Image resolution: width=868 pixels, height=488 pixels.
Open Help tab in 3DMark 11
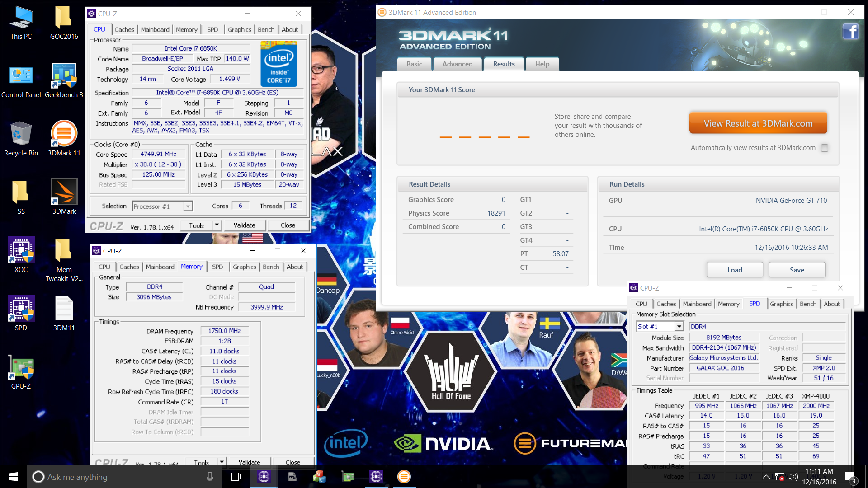(542, 64)
